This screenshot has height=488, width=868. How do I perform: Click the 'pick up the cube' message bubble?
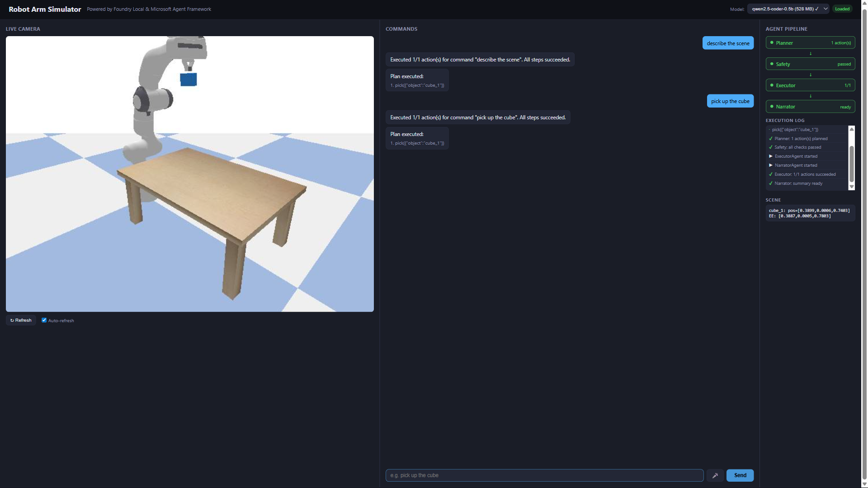click(730, 101)
